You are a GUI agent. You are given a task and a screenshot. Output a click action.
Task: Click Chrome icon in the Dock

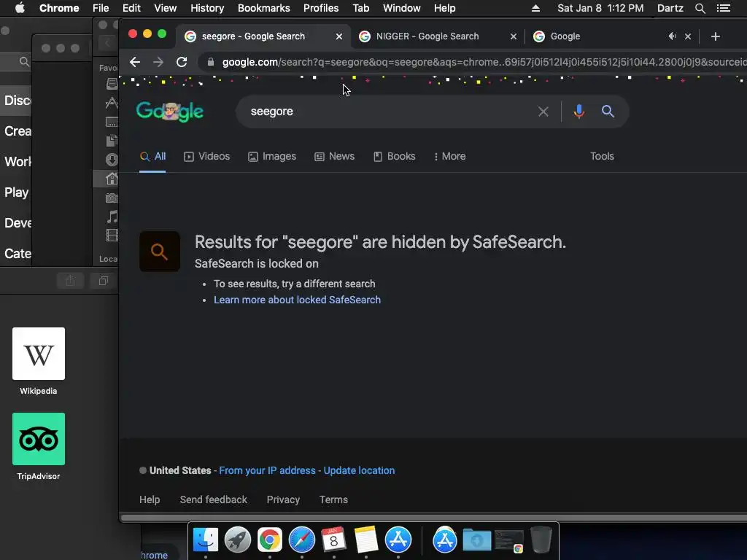pyautogui.click(x=270, y=540)
